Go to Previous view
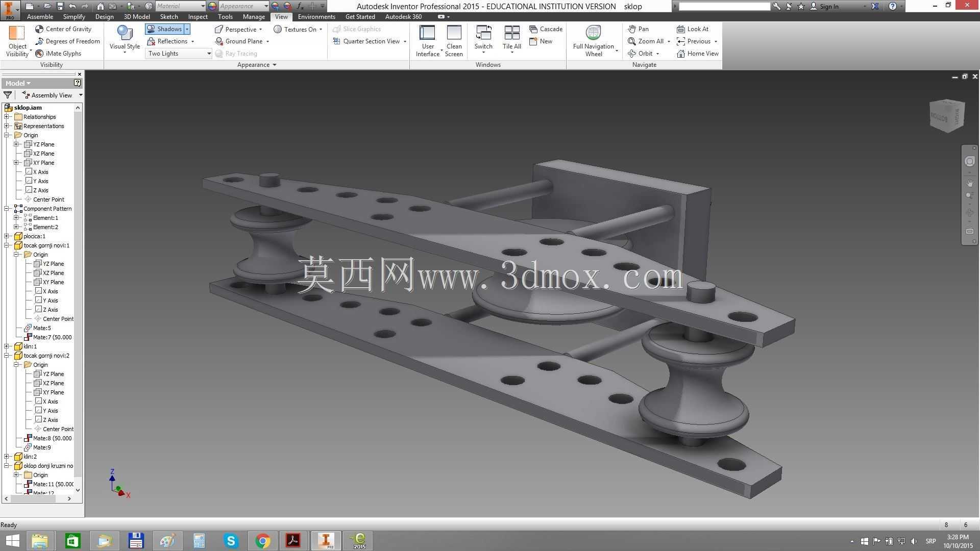The width and height of the screenshot is (980, 551). point(694,41)
